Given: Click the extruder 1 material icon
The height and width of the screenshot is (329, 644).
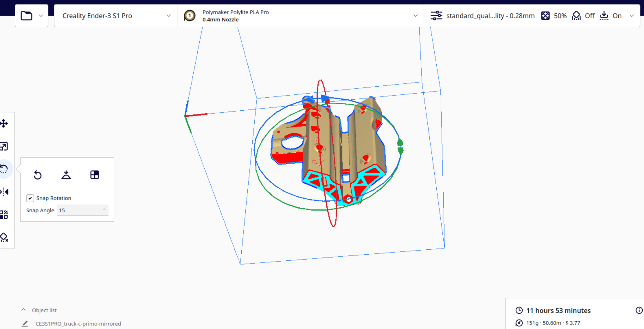Looking at the screenshot, I should [x=189, y=16].
